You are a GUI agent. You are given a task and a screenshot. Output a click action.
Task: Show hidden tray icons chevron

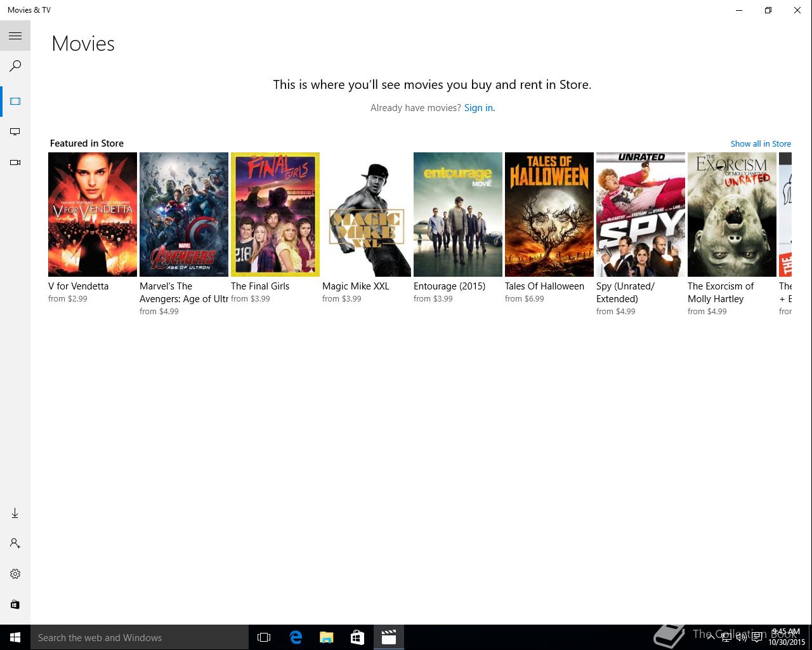(x=710, y=637)
